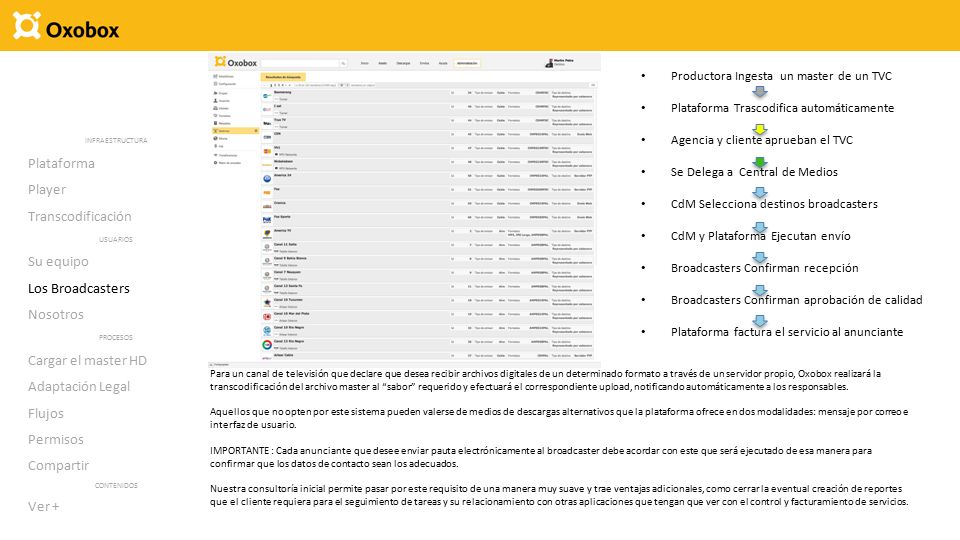
Task: Click the Canal 10 Tucuman star logo
Action: click(267, 302)
